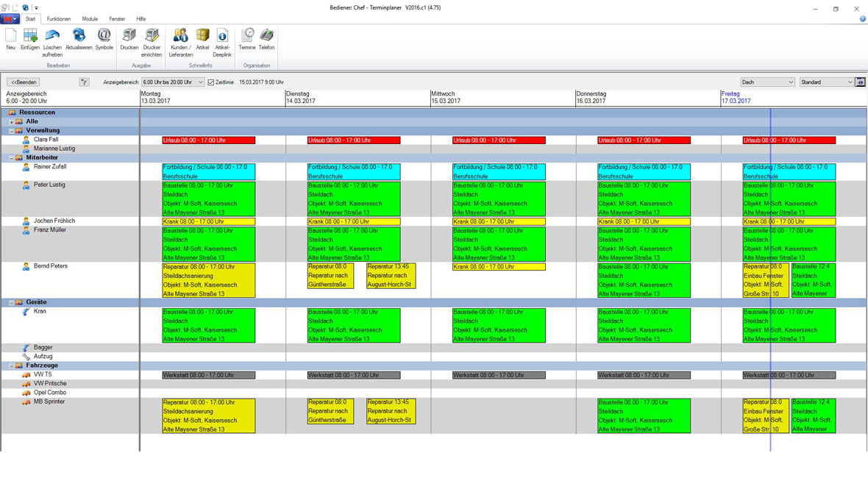
Task: Open the Funktionen ribbon tab
Action: 59,19
